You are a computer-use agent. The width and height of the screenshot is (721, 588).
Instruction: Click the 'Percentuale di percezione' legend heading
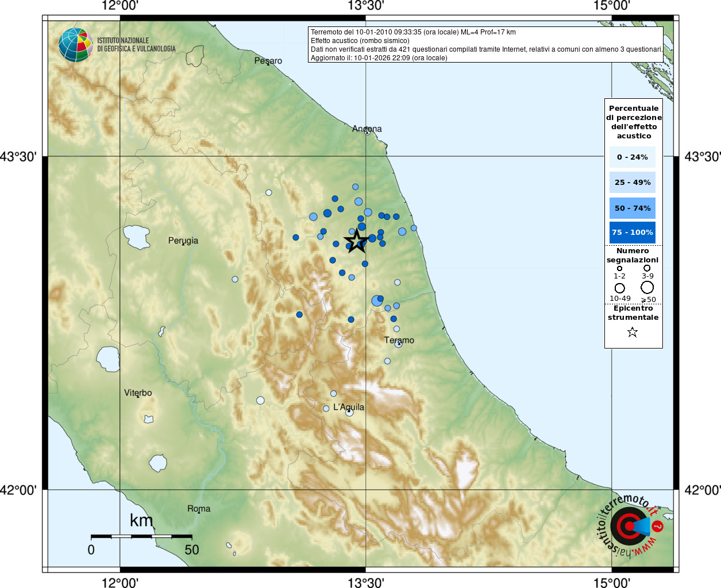634,122
